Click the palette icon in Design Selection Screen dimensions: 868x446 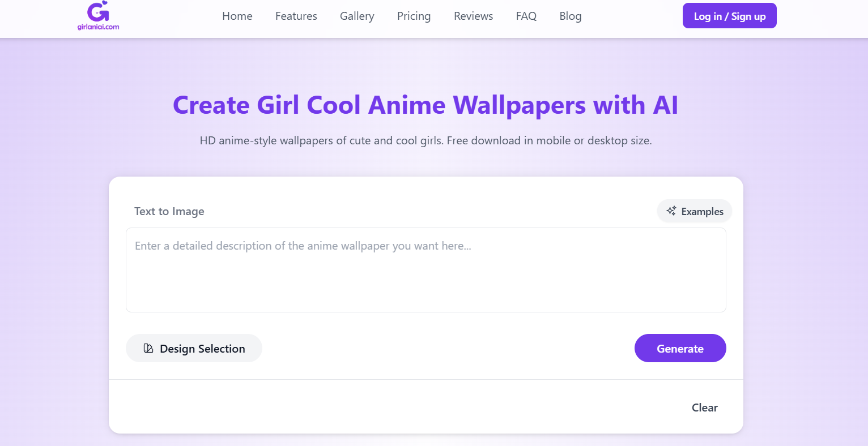click(x=148, y=349)
